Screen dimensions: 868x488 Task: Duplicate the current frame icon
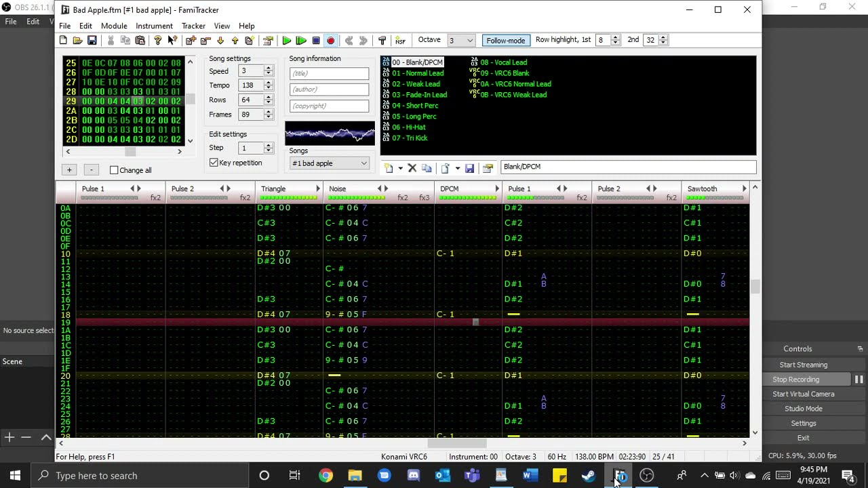pos(249,41)
